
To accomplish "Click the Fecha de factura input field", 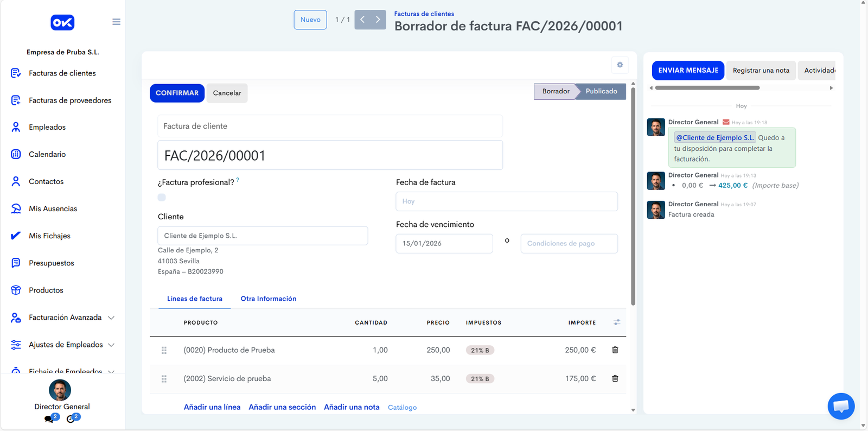I will 506,201.
